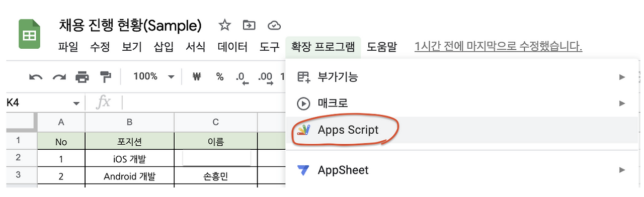
Task: Format as Korean won currency
Action: point(197,76)
